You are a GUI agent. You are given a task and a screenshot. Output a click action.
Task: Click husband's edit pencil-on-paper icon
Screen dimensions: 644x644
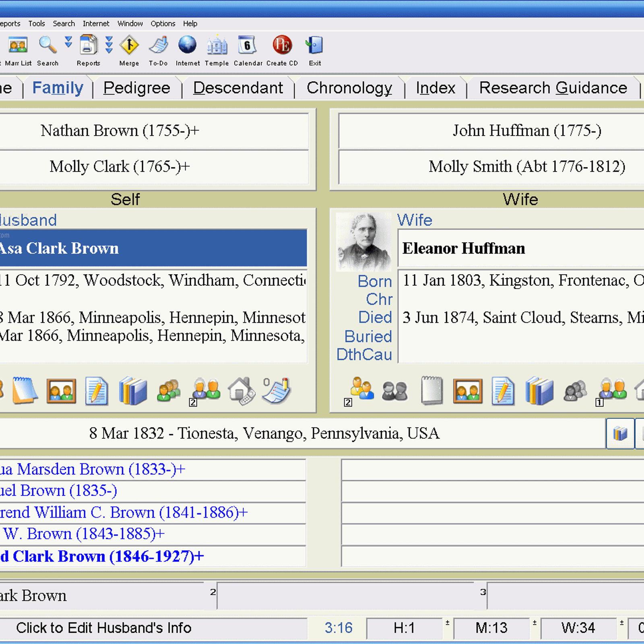point(97,390)
